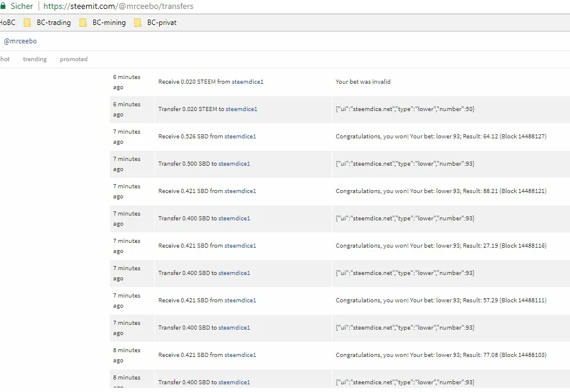
Task: Open steemdice1 link in Result 88.21 row
Action: 240,191
